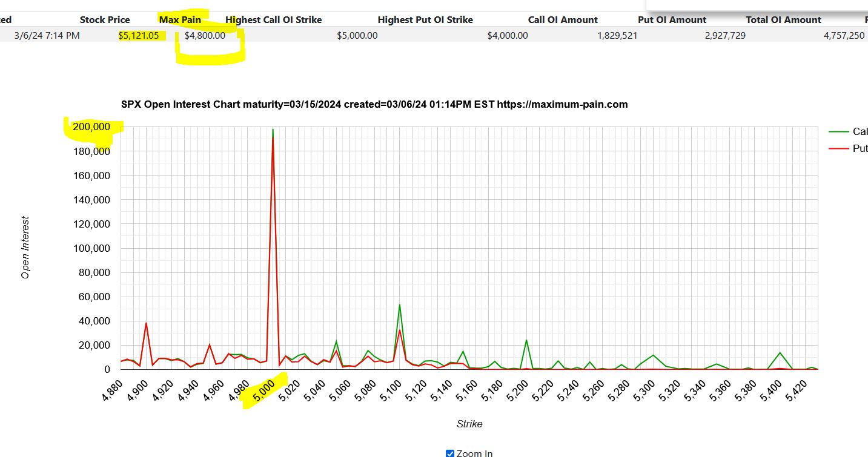This screenshot has width=868, height=457.
Task: Click the tall spike peak at strike 5,000
Action: [273, 130]
